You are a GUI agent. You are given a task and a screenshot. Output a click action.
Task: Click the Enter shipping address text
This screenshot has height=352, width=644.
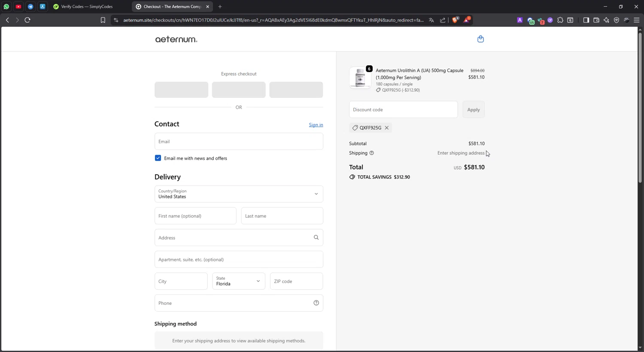pyautogui.click(x=461, y=153)
